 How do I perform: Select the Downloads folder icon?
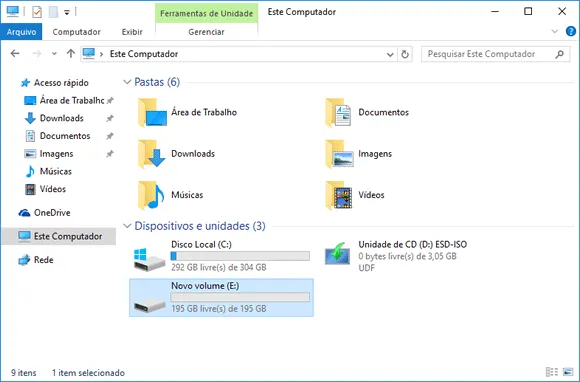(152, 154)
